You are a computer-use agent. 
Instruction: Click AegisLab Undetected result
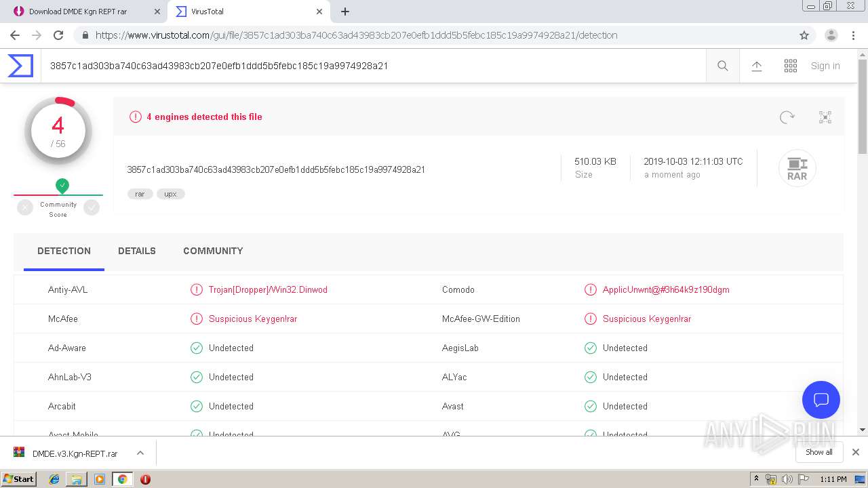click(x=625, y=348)
